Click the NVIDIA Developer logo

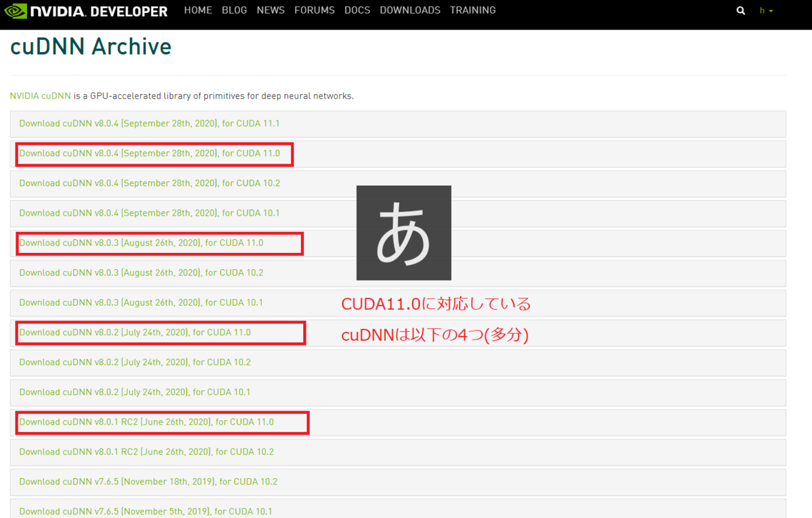pyautogui.click(x=86, y=11)
